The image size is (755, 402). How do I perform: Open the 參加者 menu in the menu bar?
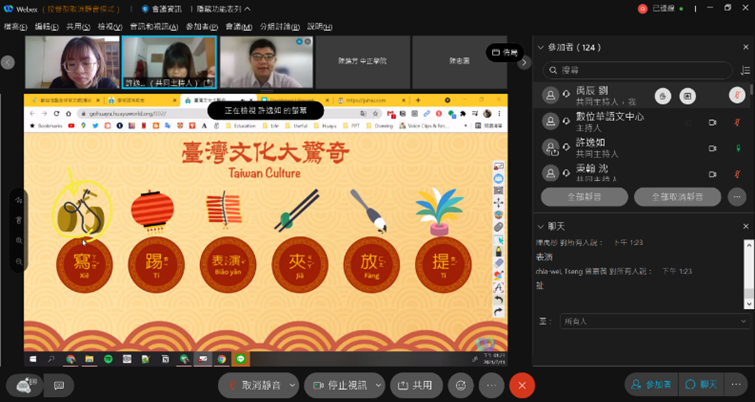pyautogui.click(x=202, y=26)
